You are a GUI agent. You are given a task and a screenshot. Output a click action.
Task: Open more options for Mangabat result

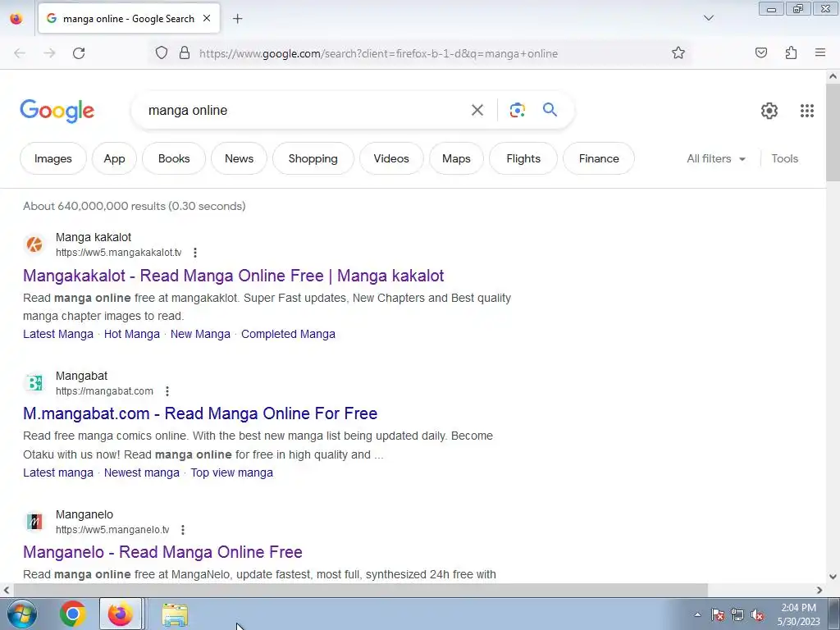click(x=167, y=391)
